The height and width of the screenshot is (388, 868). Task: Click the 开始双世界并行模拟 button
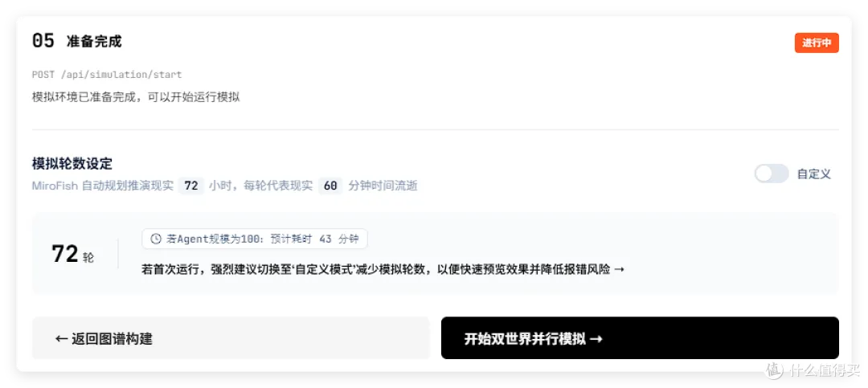pyautogui.click(x=640, y=338)
